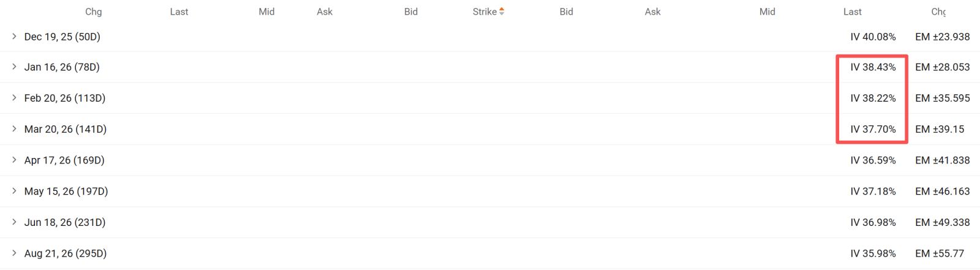
Task: Open the Apr 17, 26 (169D) expiration row
Action: pos(490,160)
